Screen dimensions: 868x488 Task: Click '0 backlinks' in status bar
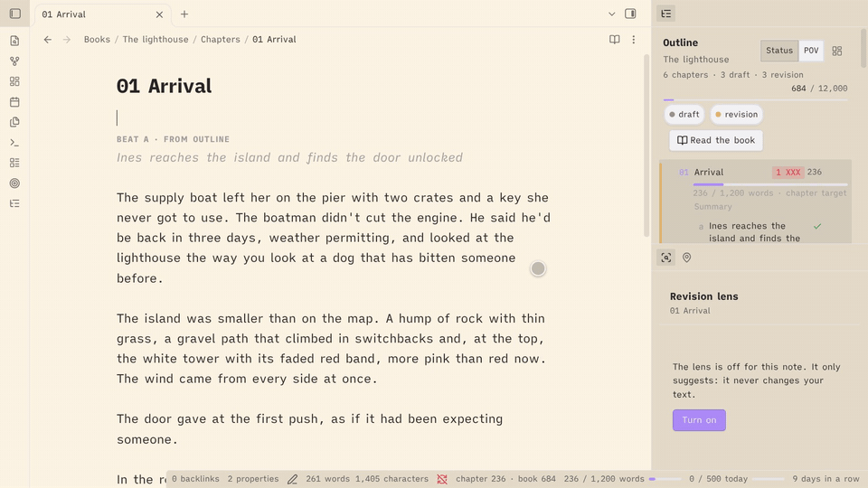pos(195,479)
